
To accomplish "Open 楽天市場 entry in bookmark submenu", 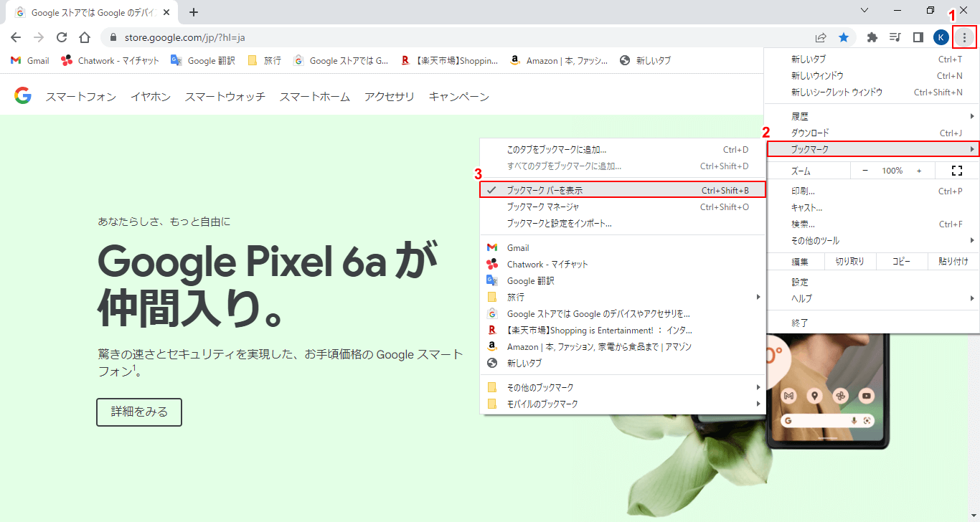I will coord(623,330).
